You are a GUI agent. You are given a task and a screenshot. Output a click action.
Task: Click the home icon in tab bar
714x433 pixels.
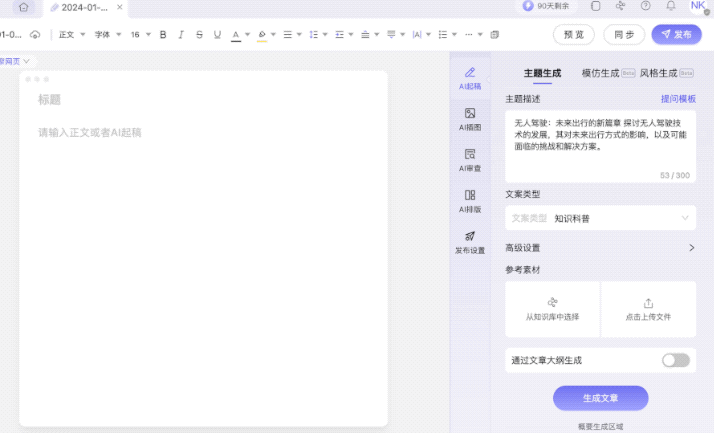(x=23, y=7)
